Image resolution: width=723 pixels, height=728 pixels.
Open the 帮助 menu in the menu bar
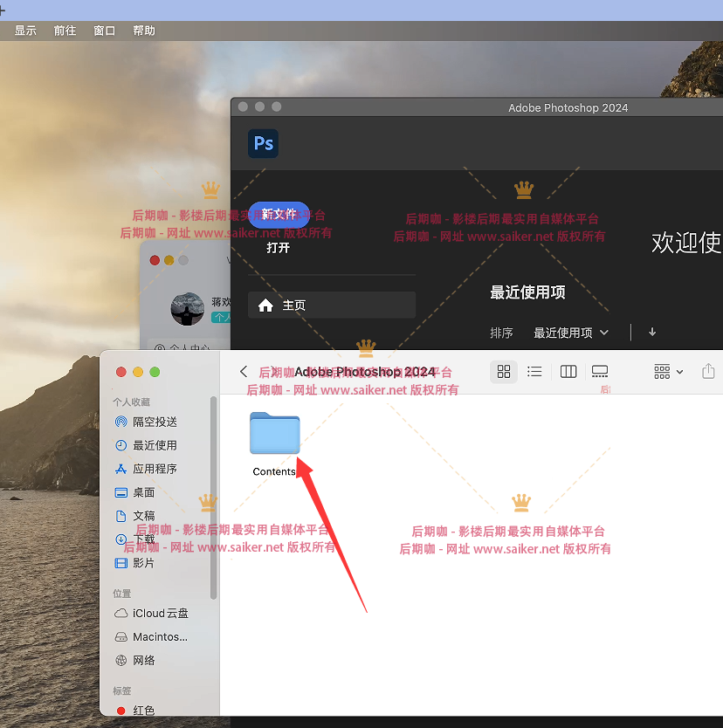[x=144, y=31]
